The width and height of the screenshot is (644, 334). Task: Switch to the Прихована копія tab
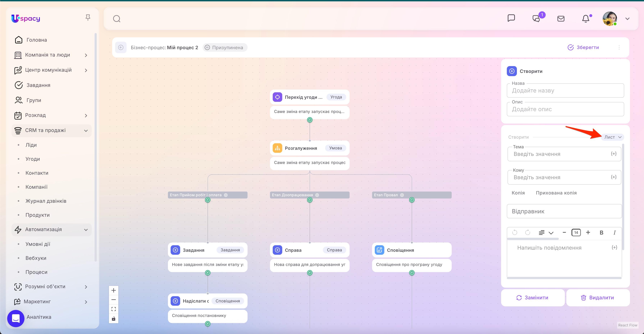556,192
